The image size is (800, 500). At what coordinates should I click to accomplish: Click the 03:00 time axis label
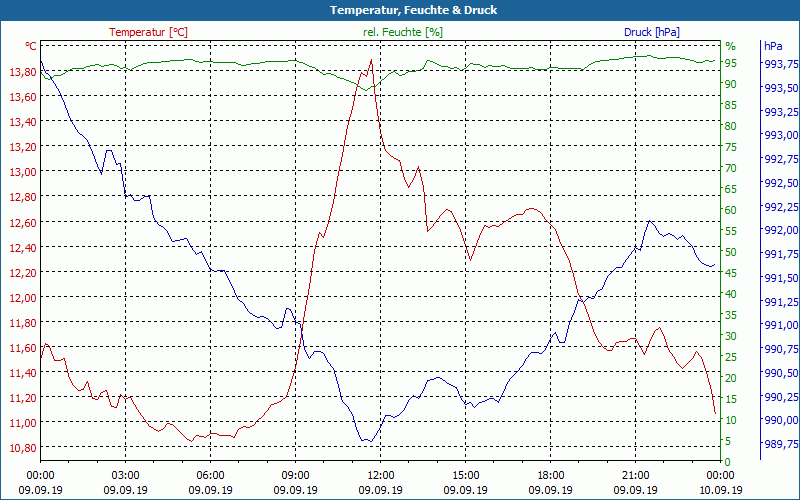click(x=126, y=476)
